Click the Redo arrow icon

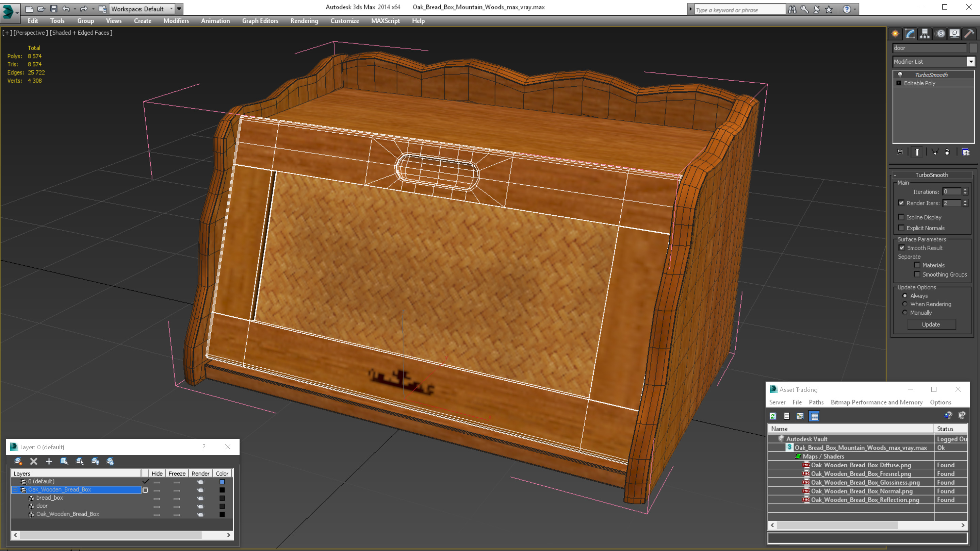(84, 9)
